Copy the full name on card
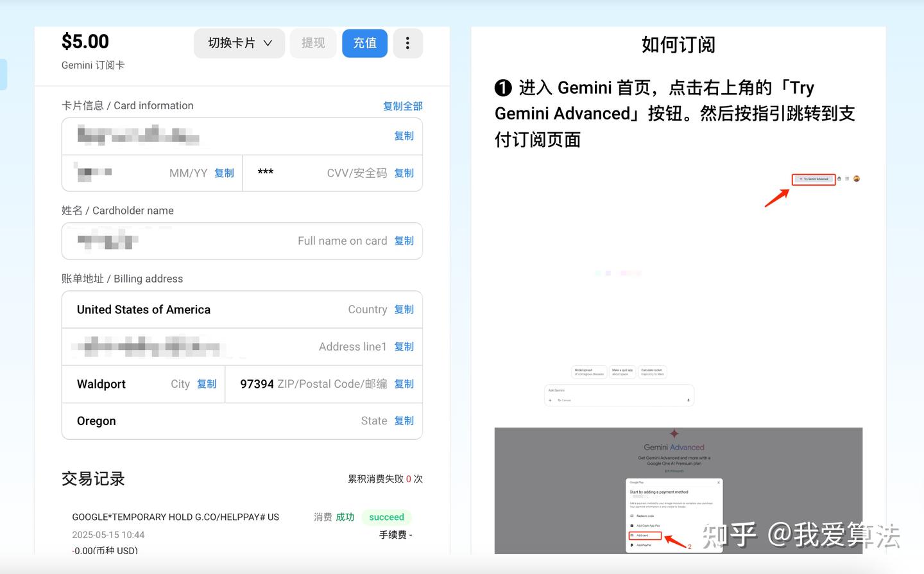This screenshot has width=924, height=574. [404, 241]
